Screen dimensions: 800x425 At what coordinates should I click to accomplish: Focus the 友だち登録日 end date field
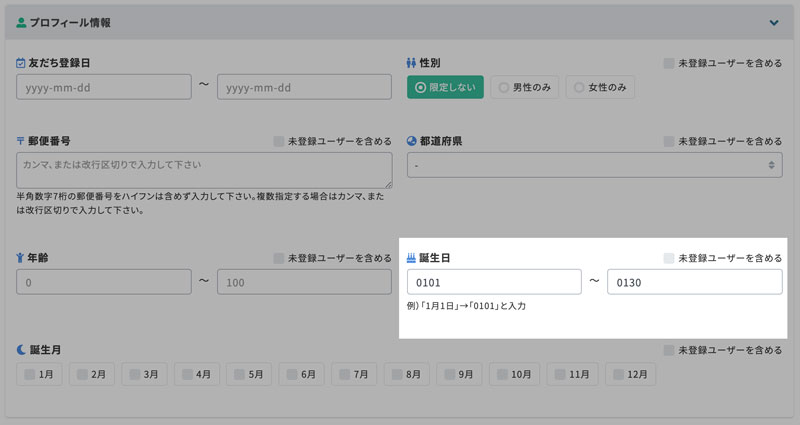tap(304, 87)
